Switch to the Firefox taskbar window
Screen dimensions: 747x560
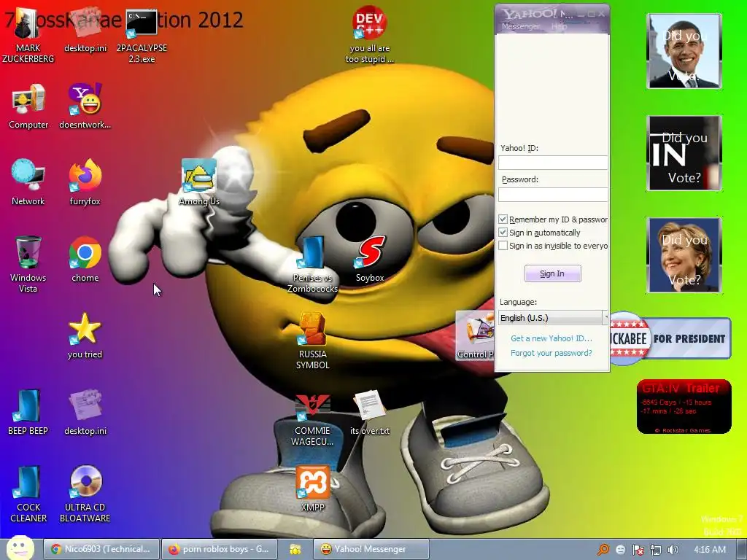pos(219,549)
